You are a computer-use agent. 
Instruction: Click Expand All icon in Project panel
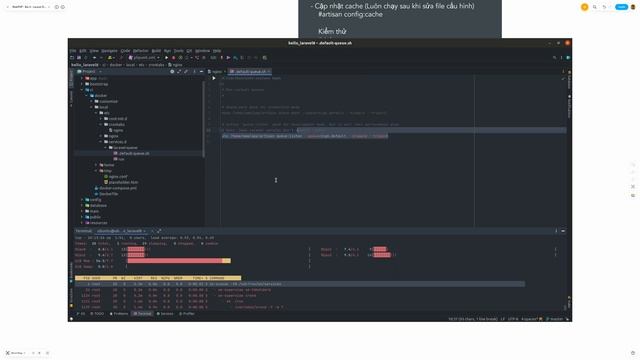point(179,71)
